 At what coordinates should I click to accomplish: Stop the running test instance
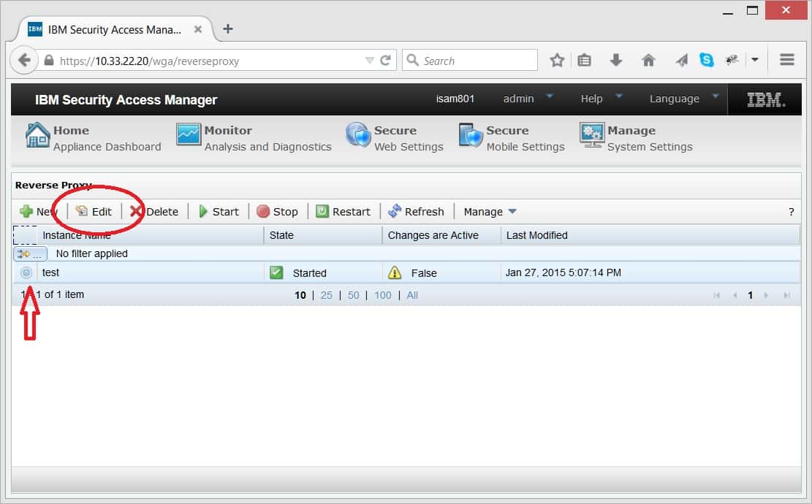point(278,211)
